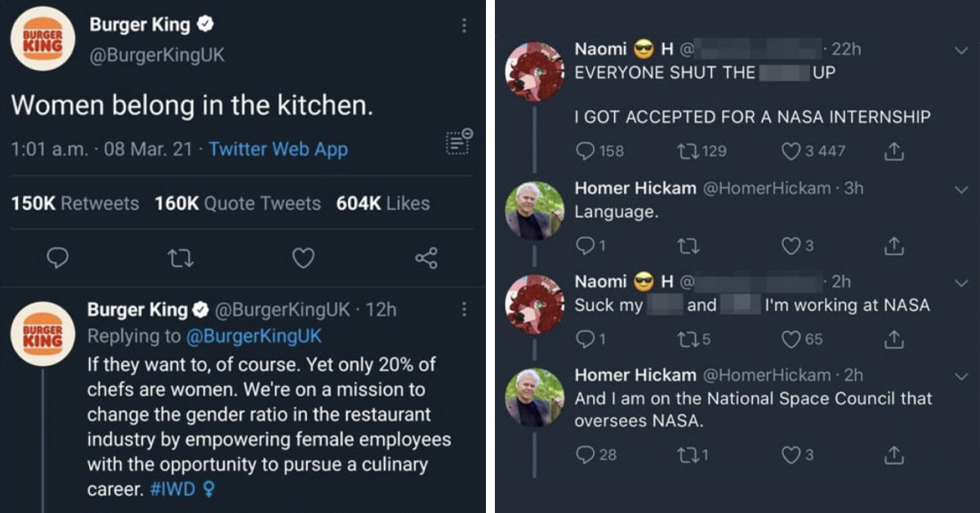Reply to Burger King's main tweet

57,257
